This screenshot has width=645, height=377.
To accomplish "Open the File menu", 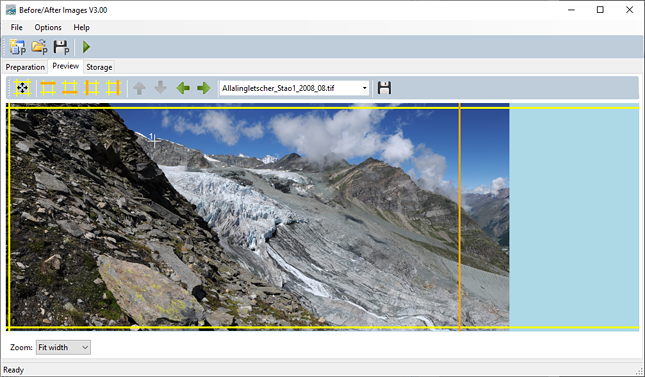I will tap(16, 28).
